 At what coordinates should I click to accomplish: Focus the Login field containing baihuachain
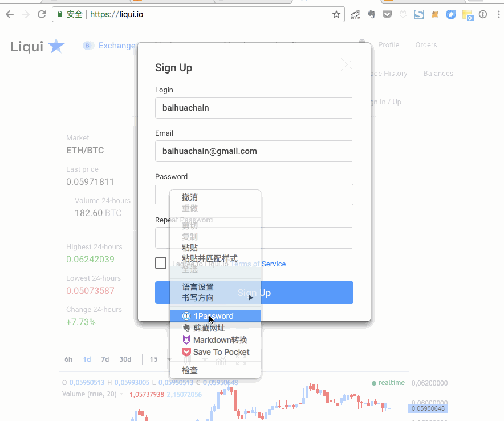254,108
